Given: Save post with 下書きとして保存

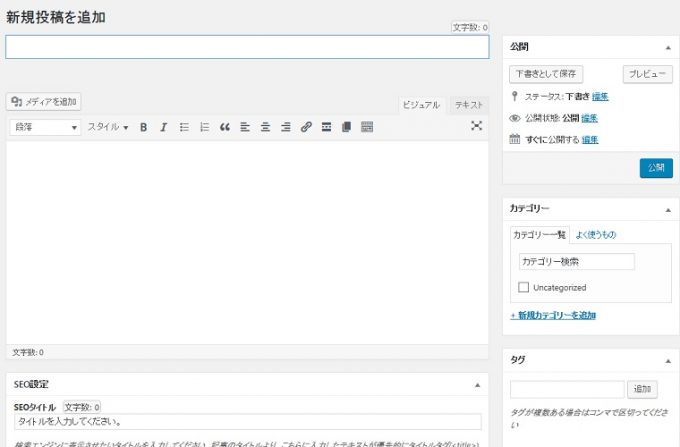Looking at the screenshot, I should 546,74.
